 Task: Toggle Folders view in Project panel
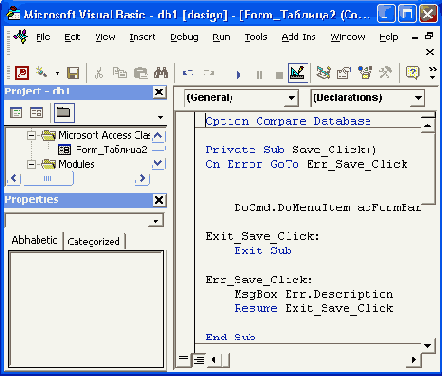64,113
